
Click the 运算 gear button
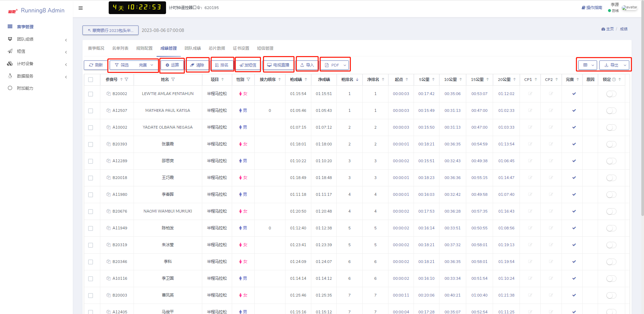tap(172, 65)
